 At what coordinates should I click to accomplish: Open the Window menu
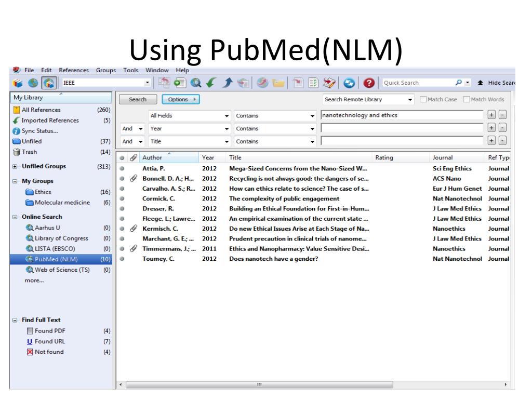[157, 70]
